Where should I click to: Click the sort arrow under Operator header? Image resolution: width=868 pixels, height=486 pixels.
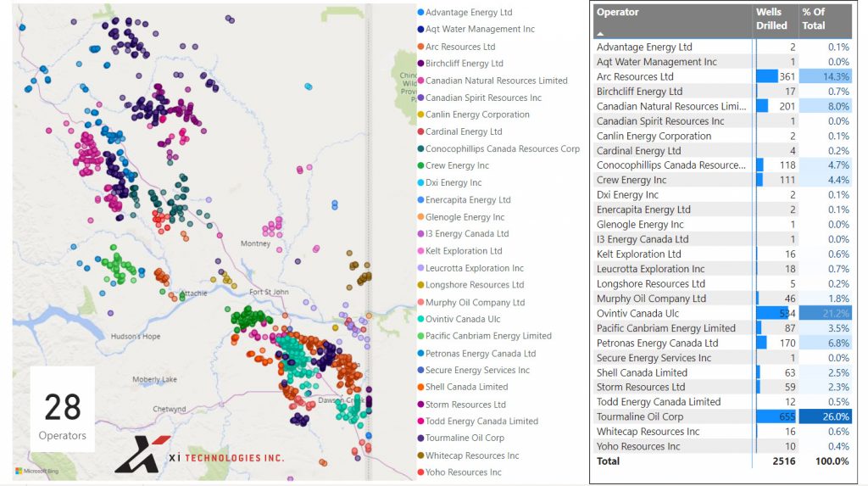pos(600,34)
